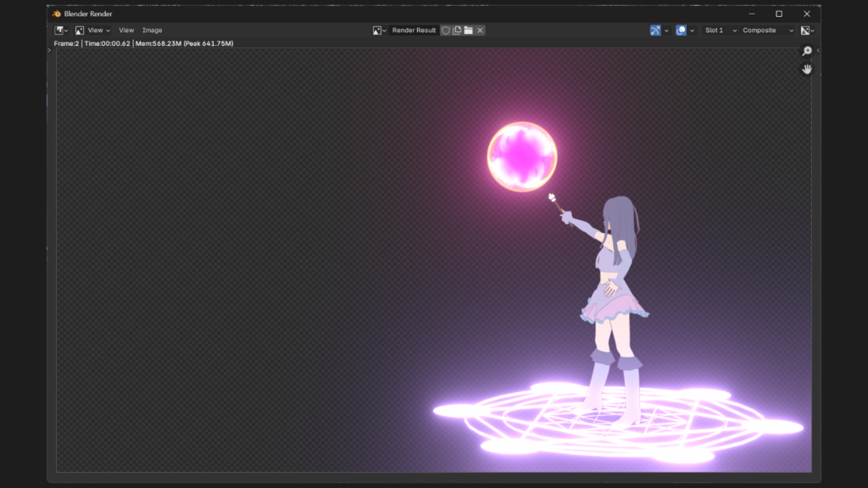Open the View mode dropdown with image icon
Screen dimensions: 868x488
coord(92,30)
